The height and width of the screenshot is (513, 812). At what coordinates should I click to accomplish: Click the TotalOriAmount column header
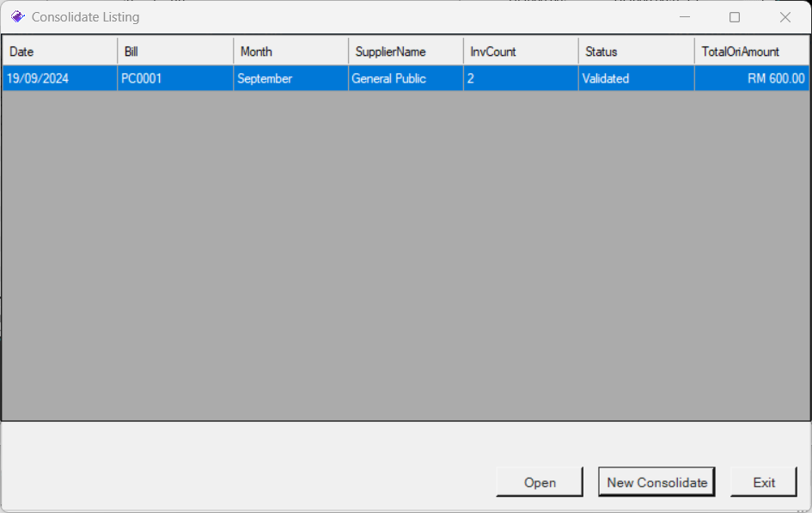[x=751, y=52]
